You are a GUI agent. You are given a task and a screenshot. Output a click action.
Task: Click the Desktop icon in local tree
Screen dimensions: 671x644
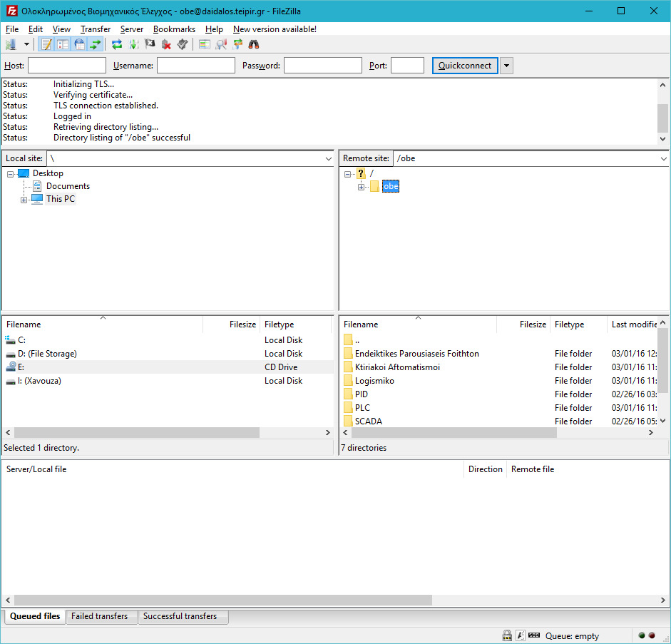pyautogui.click(x=24, y=173)
